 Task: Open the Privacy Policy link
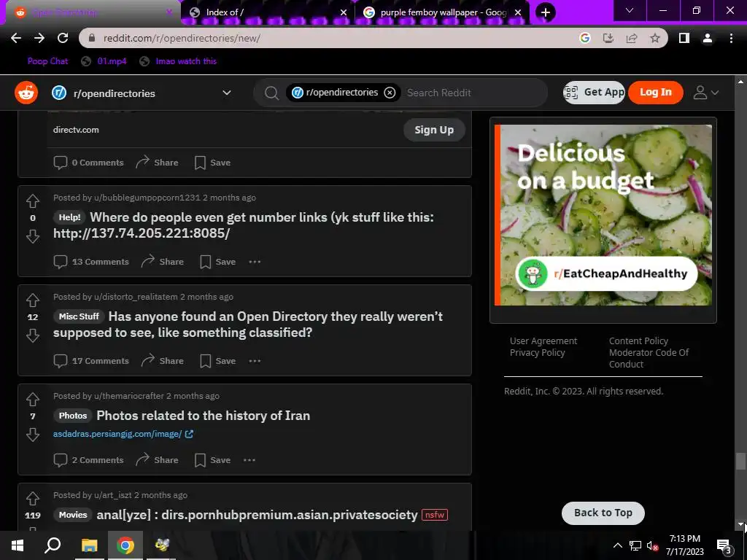pyautogui.click(x=538, y=353)
